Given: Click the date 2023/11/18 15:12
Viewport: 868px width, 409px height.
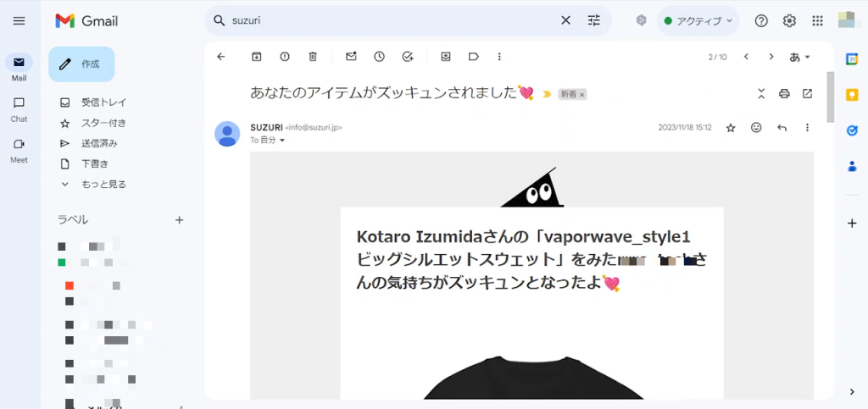Looking at the screenshot, I should coord(685,128).
